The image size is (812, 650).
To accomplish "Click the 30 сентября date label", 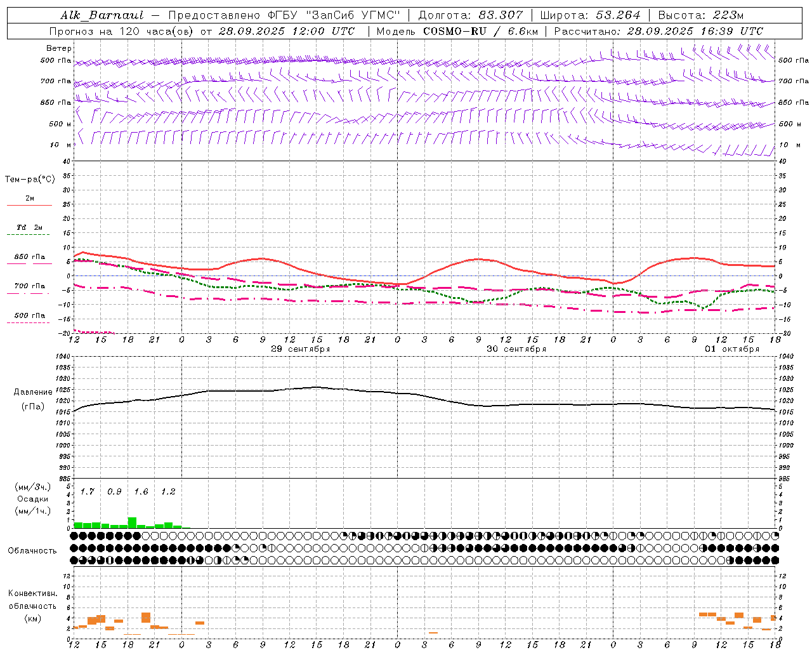I will [516, 349].
